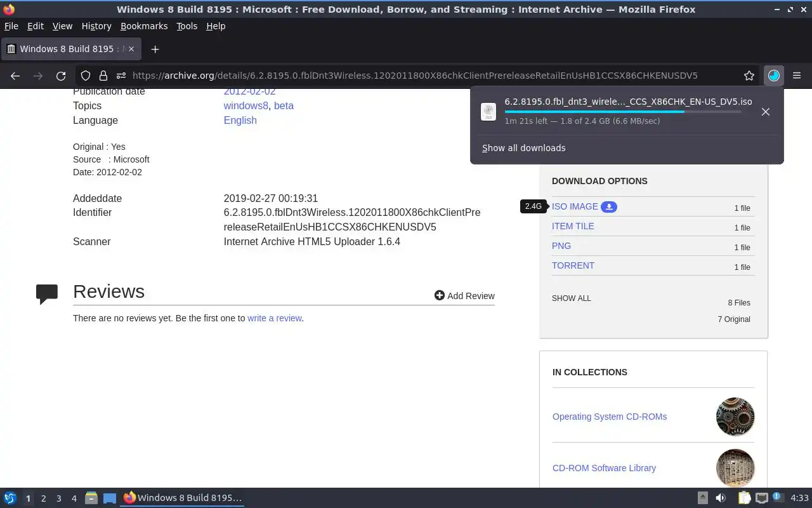Open the History menu
This screenshot has width=812, height=508.
pyautogui.click(x=96, y=26)
